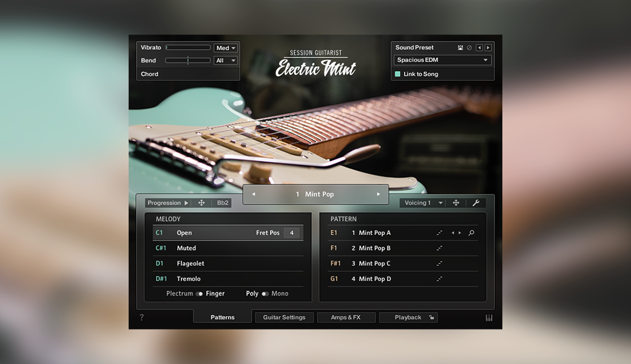Select the Open melody articulation
Viewport: 631px width, 364px height.
pos(228,233)
